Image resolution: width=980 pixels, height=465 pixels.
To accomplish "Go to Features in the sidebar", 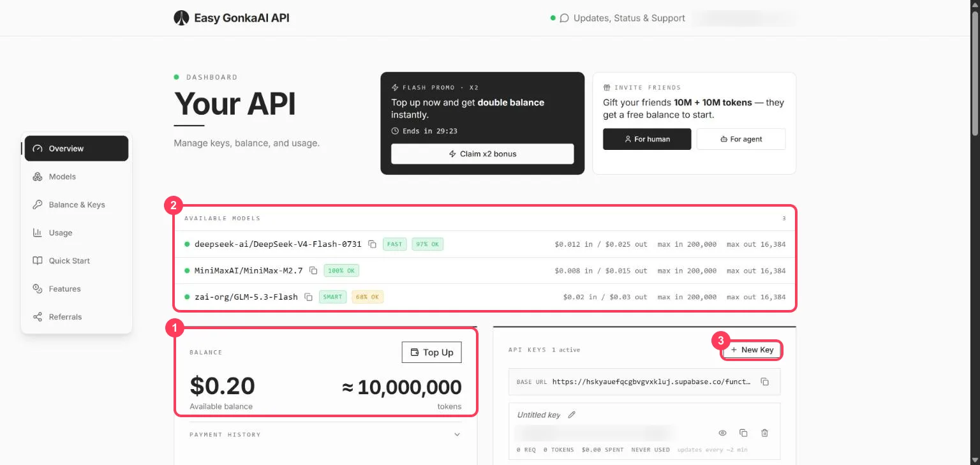I will click(77, 289).
